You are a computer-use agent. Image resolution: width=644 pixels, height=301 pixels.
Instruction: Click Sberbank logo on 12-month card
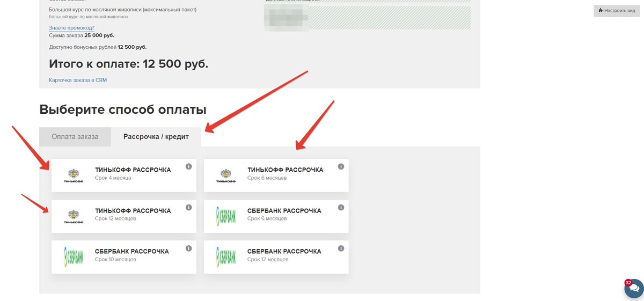pos(226,257)
